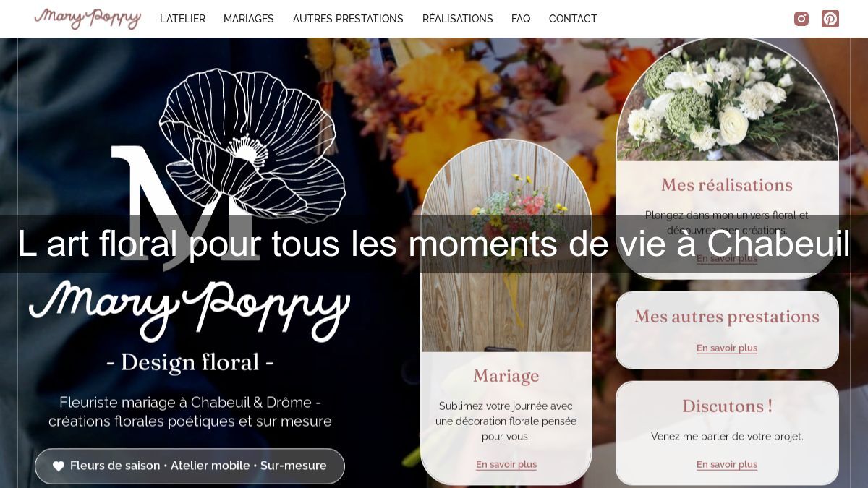The image size is (868, 488).
Task: Expand the AUTRES PRESTATIONS menu
Action: (x=348, y=19)
